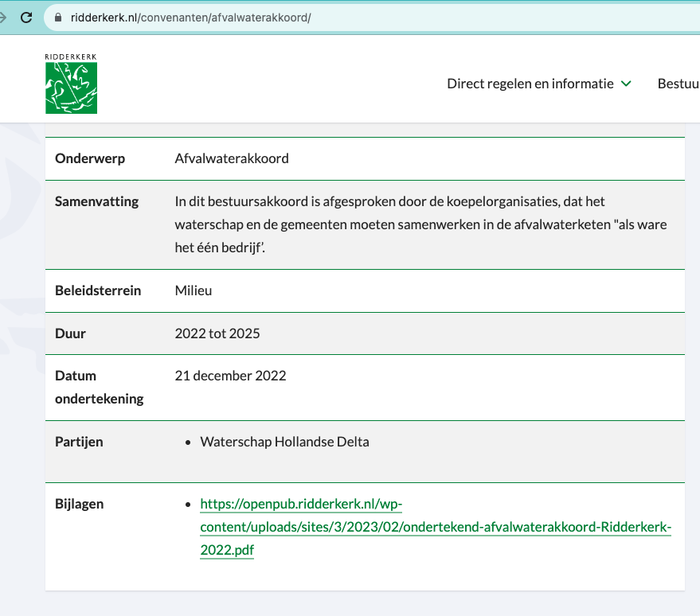700x616 pixels.
Task: Click the 'Duur' row label
Action: click(x=70, y=333)
